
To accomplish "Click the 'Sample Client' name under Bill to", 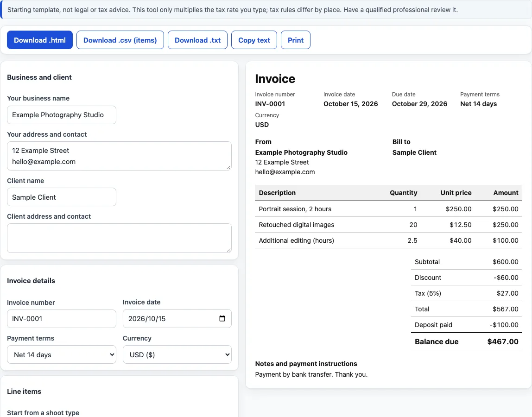I will (x=414, y=152).
